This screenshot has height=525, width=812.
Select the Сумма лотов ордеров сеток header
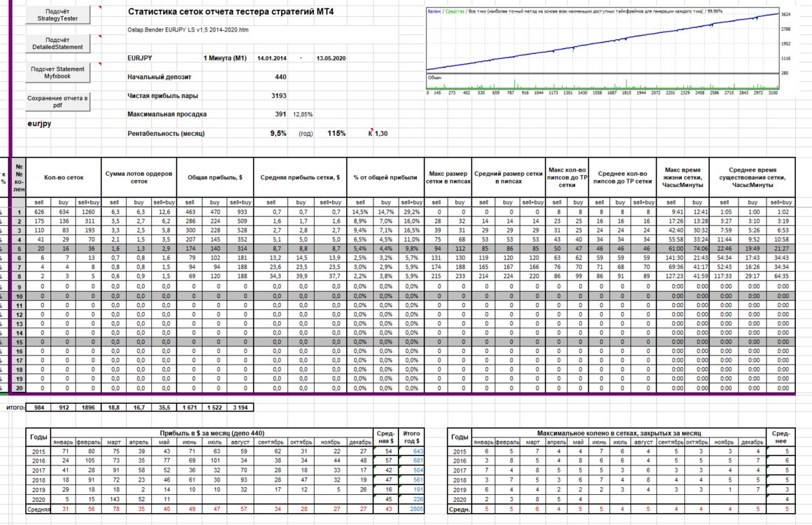(138, 177)
